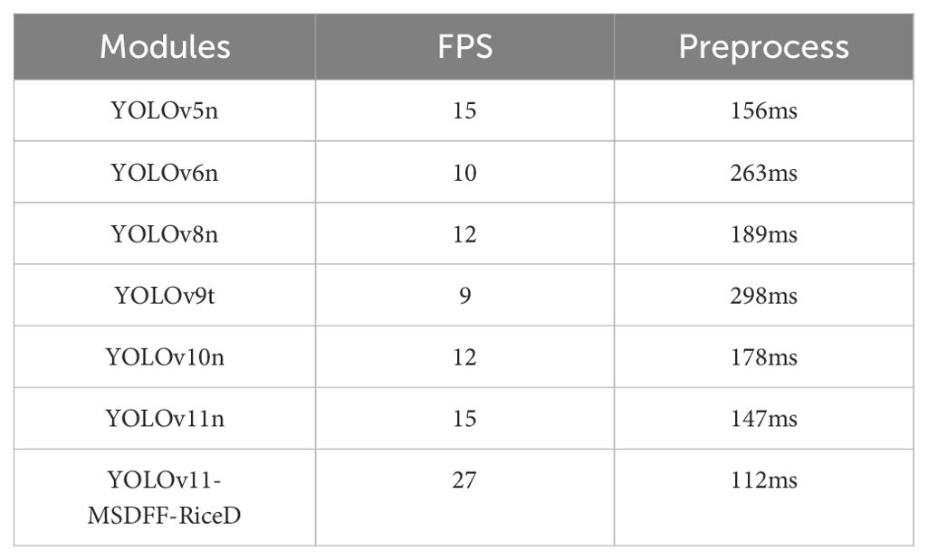Image resolution: width=928 pixels, height=560 pixels.
Task: Select the YOLOv6n module cell
Action: tap(165, 173)
